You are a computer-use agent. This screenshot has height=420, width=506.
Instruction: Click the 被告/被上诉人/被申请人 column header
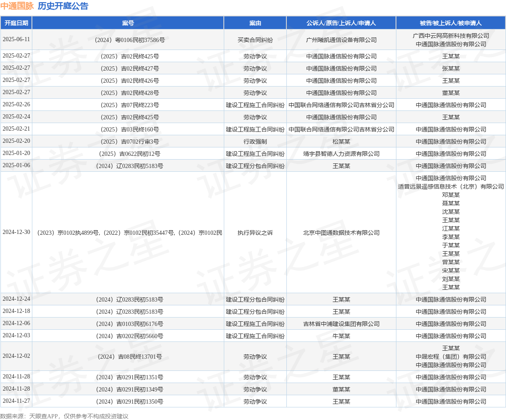click(x=451, y=23)
